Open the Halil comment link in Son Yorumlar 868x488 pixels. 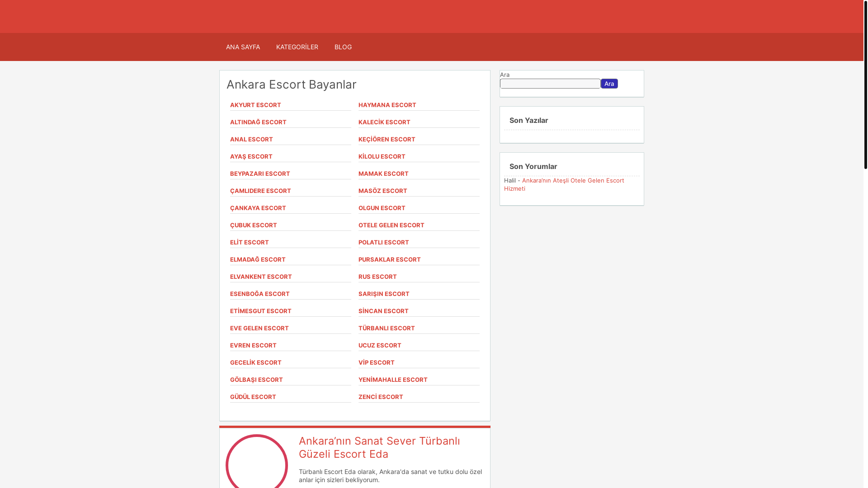(x=564, y=184)
